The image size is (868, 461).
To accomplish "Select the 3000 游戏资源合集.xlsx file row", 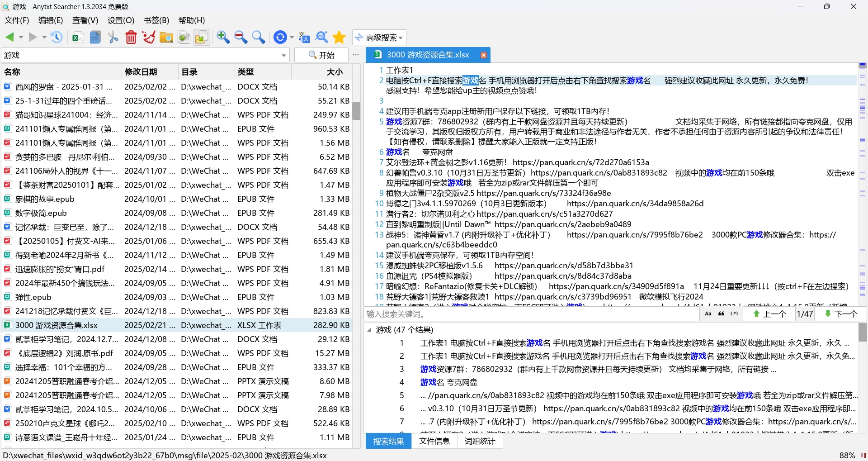I will click(176, 325).
